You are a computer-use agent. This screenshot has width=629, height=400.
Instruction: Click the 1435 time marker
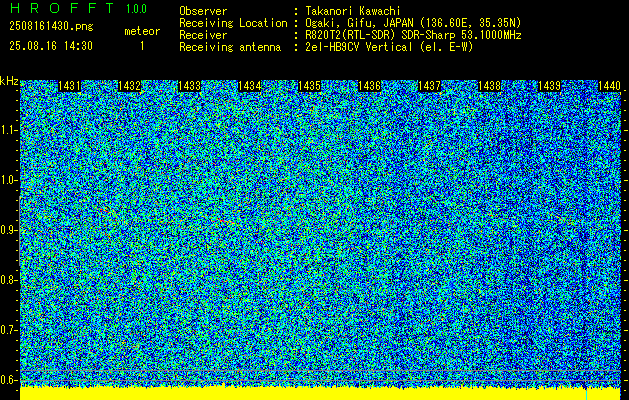(x=309, y=85)
